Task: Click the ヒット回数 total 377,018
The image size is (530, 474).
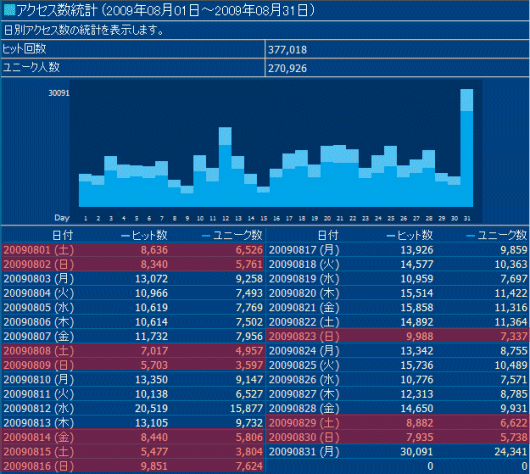Action: 288,50
